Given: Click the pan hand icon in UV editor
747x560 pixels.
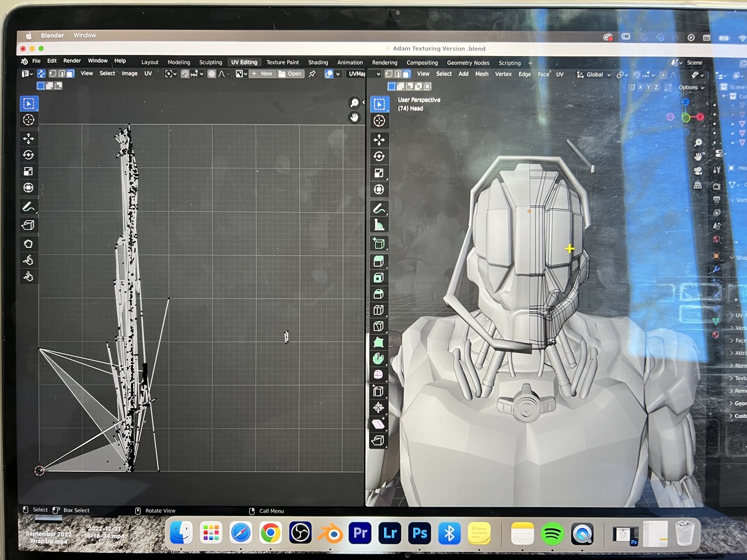Looking at the screenshot, I should point(354,118).
